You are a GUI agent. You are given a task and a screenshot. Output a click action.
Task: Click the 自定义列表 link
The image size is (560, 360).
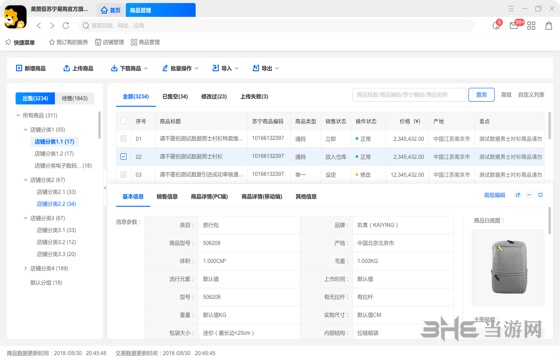pyautogui.click(x=531, y=95)
